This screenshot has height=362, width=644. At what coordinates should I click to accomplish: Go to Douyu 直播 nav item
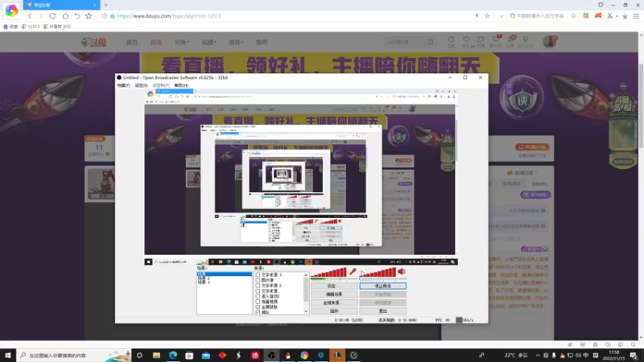tap(156, 42)
